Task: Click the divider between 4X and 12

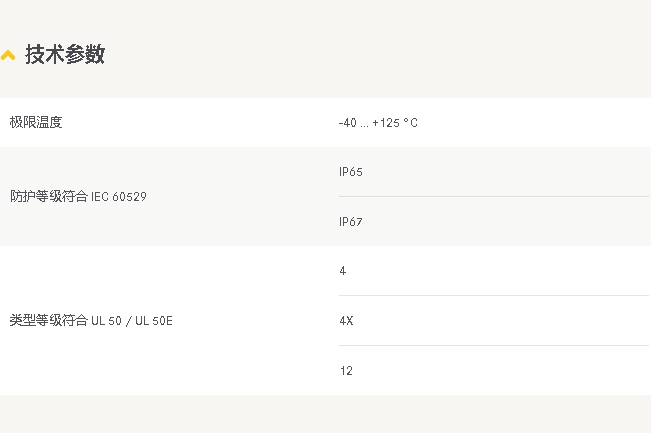Action: 494,345
